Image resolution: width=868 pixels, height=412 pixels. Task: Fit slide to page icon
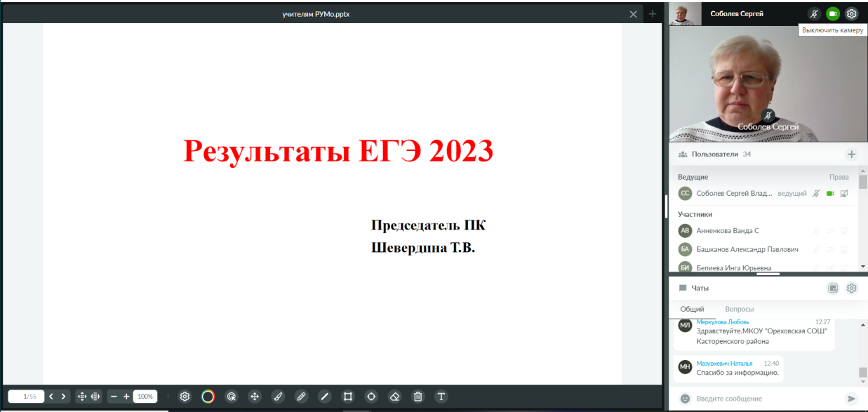point(81,397)
